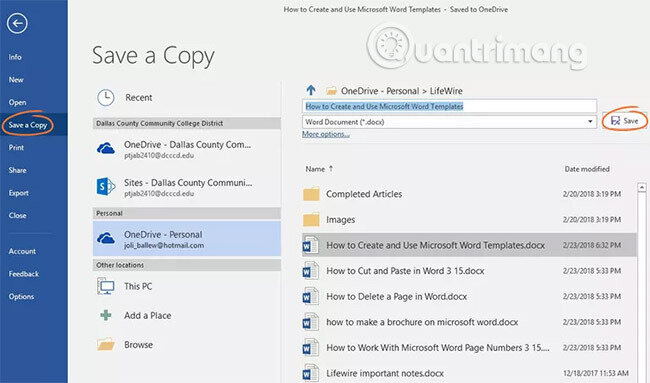650x383 pixels.
Task: Select OneDrive - Personal location
Action: click(187, 239)
